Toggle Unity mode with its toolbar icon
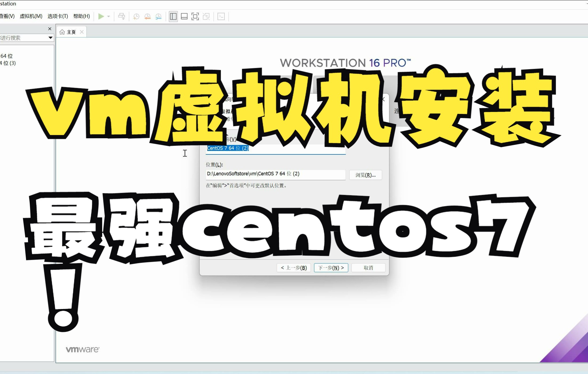This screenshot has width=588, height=374. point(206,16)
